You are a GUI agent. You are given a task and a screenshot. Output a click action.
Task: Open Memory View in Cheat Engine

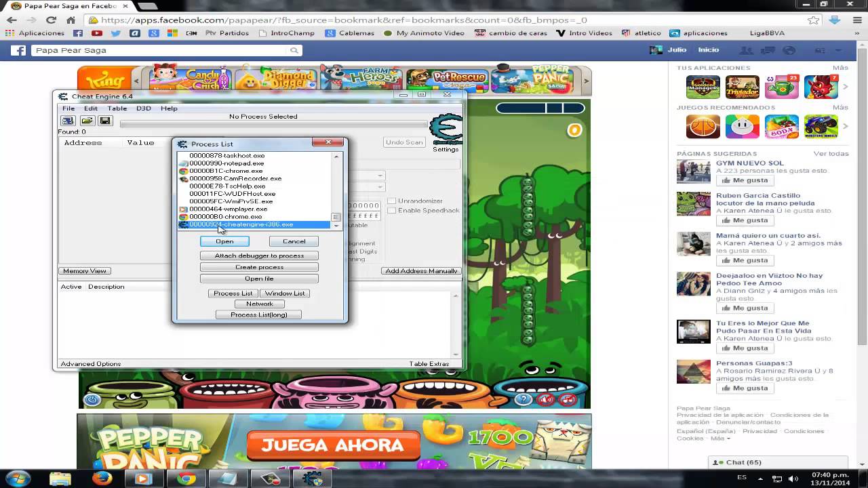[85, 271]
